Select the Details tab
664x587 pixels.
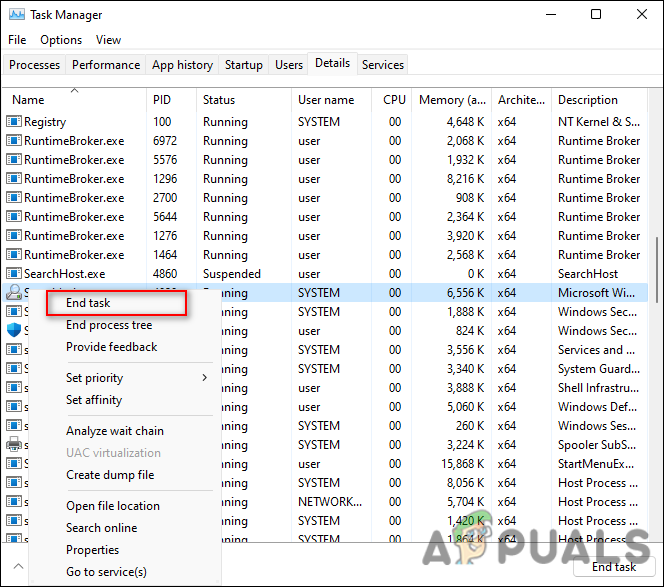coord(332,64)
